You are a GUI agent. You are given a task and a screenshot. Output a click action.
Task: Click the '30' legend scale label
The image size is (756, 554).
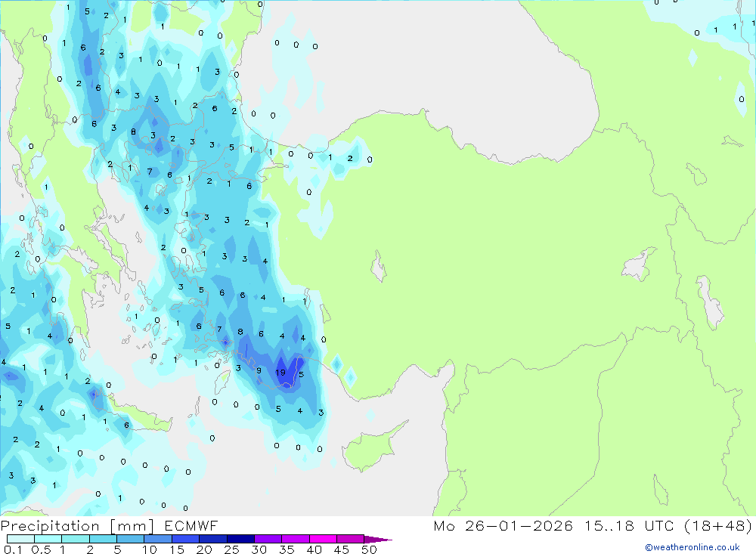259,549
